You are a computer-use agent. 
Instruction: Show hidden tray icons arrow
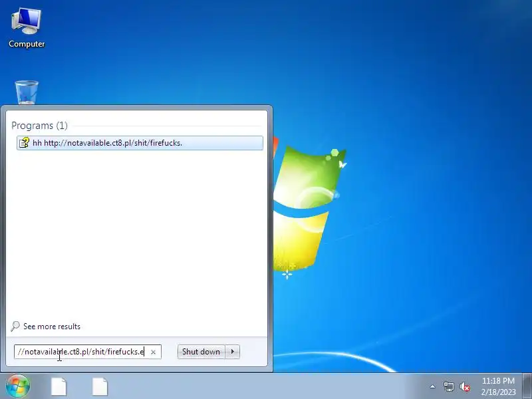[433, 386]
